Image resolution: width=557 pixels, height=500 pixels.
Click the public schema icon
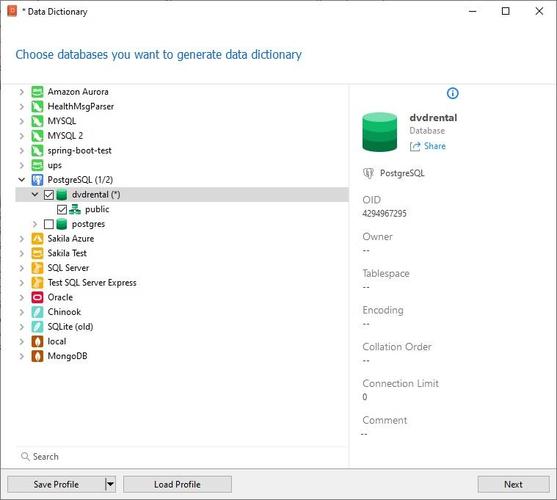[x=75, y=209]
